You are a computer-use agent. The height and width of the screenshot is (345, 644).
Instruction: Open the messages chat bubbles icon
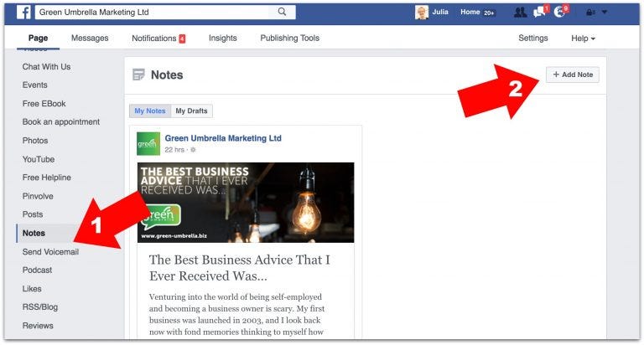pos(540,13)
